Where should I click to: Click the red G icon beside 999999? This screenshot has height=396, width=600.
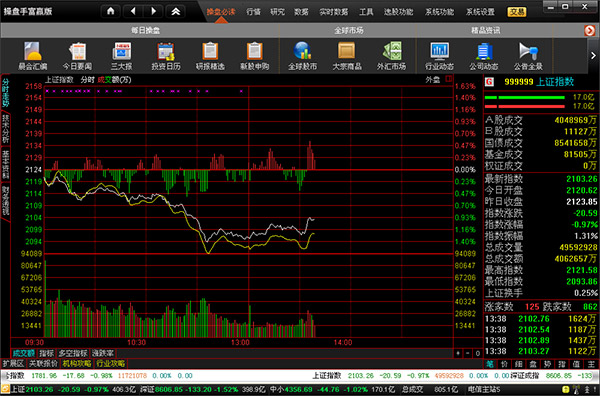click(x=489, y=81)
